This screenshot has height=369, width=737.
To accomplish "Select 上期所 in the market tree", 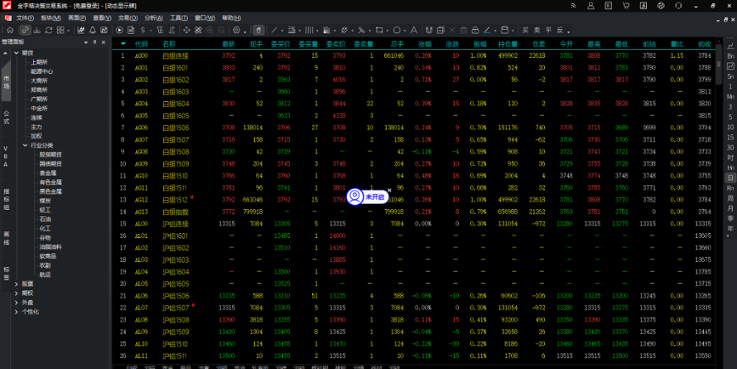I will coord(39,62).
